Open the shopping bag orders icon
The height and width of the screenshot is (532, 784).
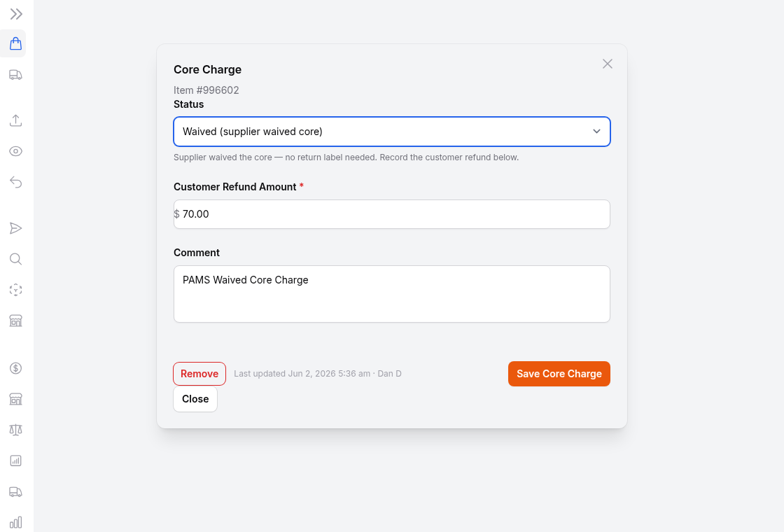point(16,43)
